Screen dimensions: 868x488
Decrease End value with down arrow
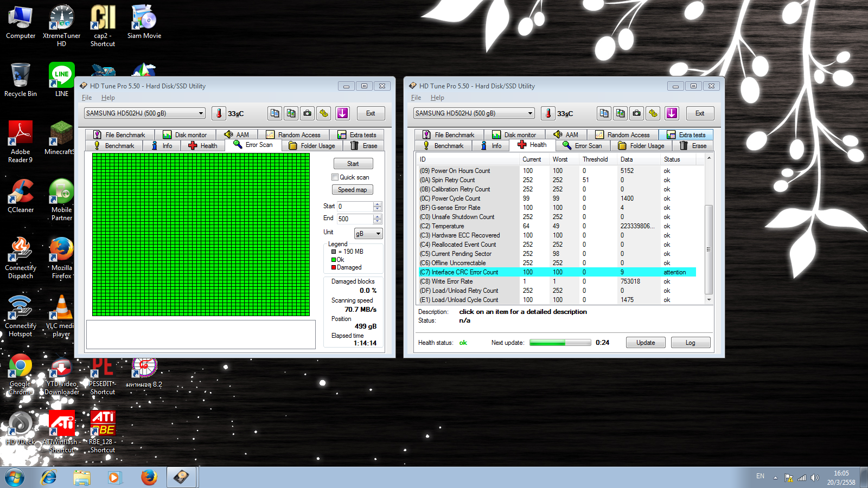[378, 221]
